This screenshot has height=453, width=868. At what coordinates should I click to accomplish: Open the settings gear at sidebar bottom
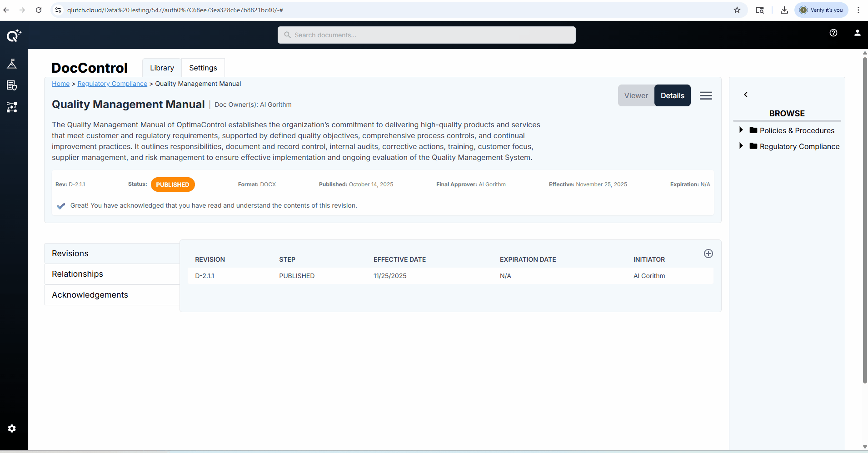pyautogui.click(x=12, y=428)
